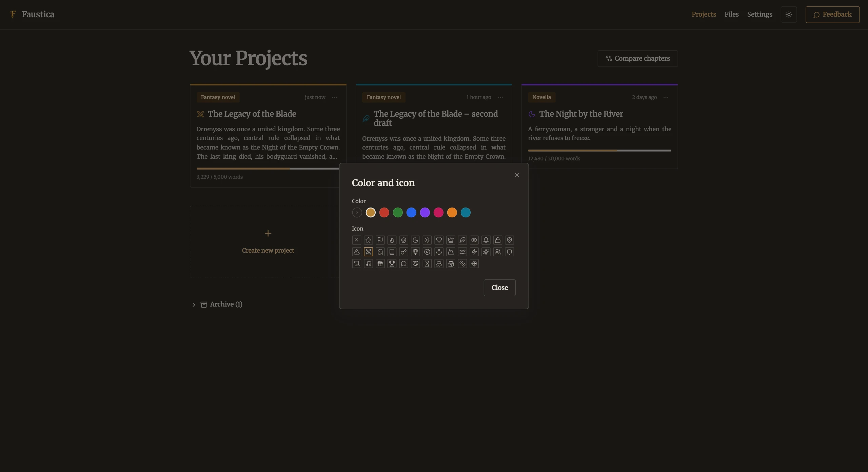Image resolution: width=868 pixels, height=472 pixels.
Task: Select the diamond gem icon
Action: point(415,252)
